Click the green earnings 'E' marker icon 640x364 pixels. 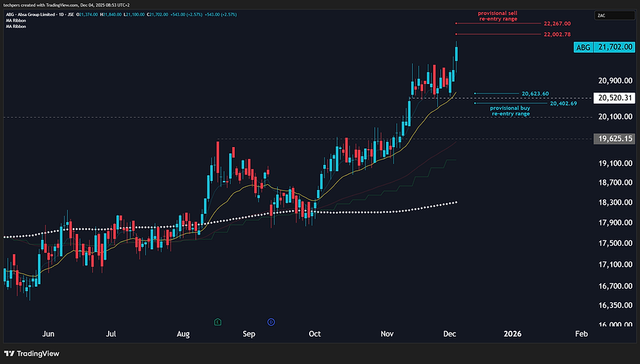click(x=218, y=322)
